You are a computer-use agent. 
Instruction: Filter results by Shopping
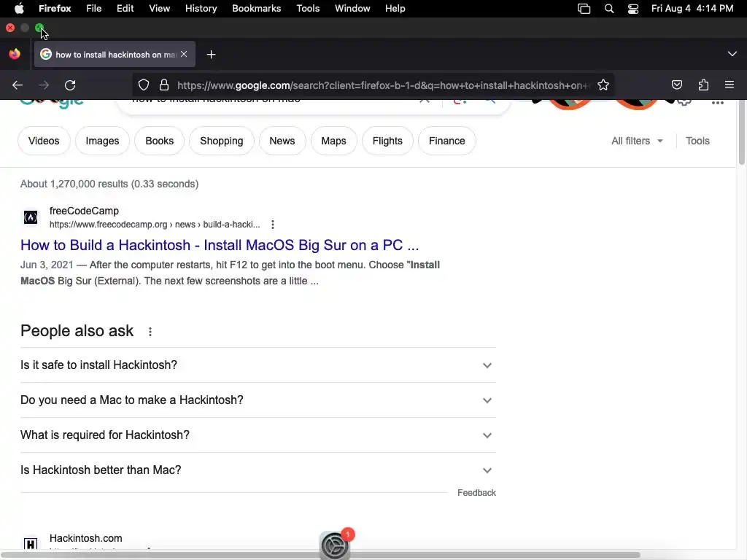tap(222, 141)
